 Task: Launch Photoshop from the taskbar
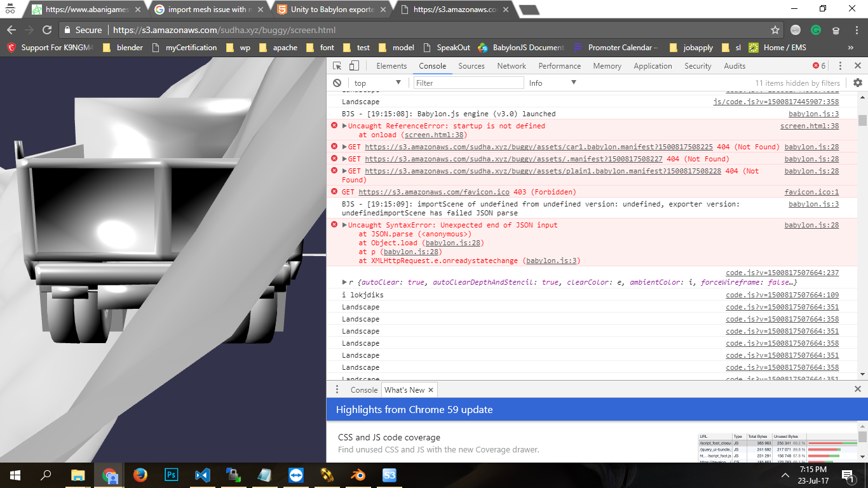[x=172, y=475]
